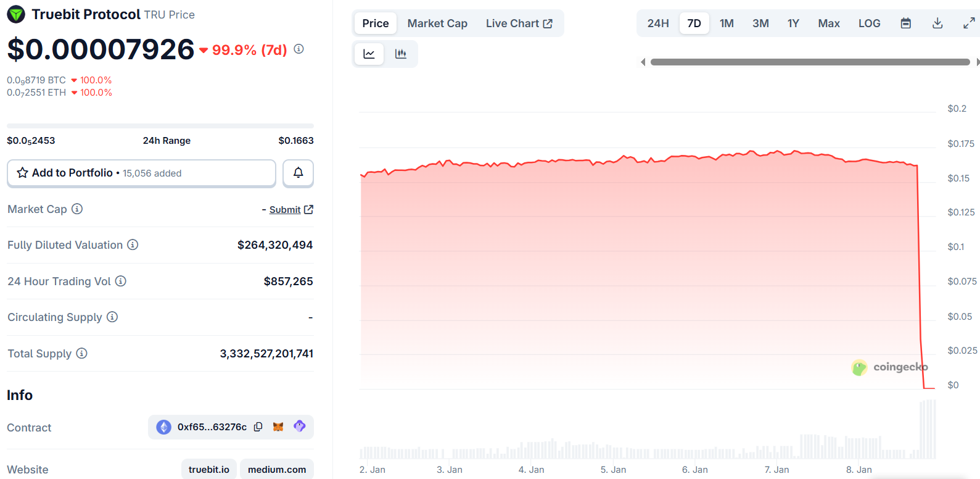Viewport: 980px width, 479px height.
Task: Click the 24h high value $0.1663
Action: [296, 141]
